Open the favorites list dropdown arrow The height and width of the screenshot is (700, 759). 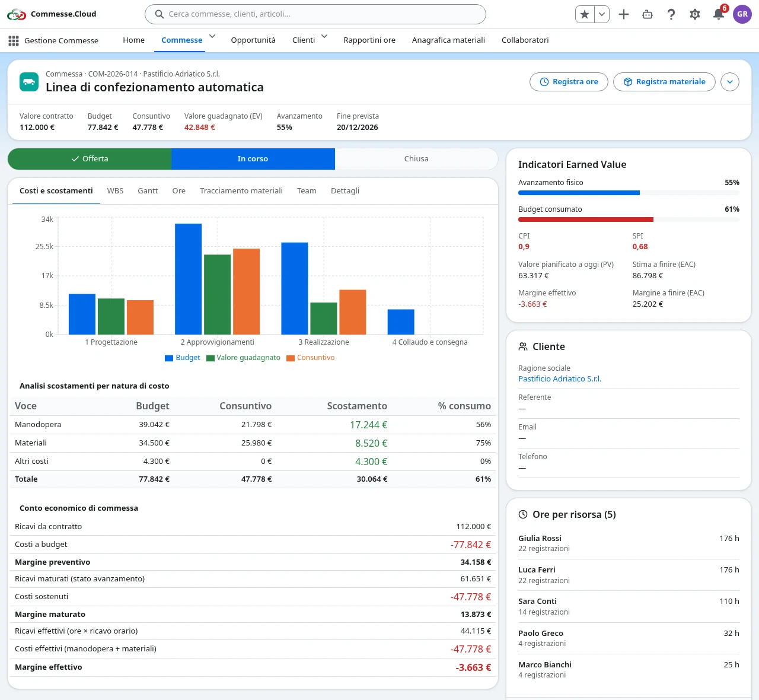point(602,14)
